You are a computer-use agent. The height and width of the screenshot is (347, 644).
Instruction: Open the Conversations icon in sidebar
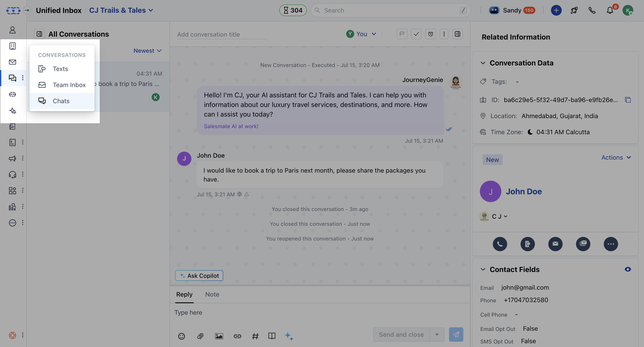pos(12,78)
